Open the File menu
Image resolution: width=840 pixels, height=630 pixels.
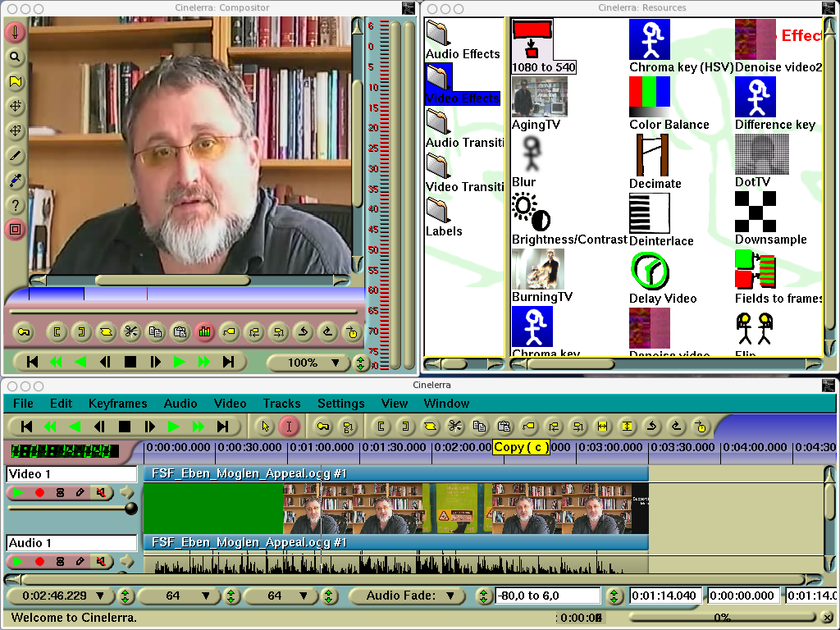pyautogui.click(x=23, y=404)
